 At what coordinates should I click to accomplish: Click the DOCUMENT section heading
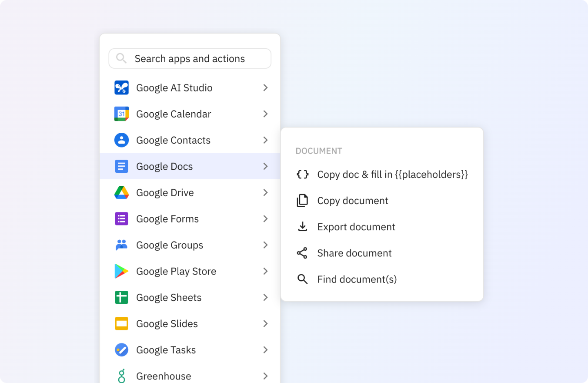[319, 151]
